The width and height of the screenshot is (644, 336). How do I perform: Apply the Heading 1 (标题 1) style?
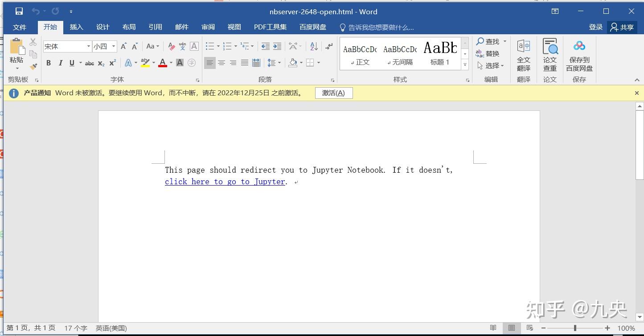[440, 53]
